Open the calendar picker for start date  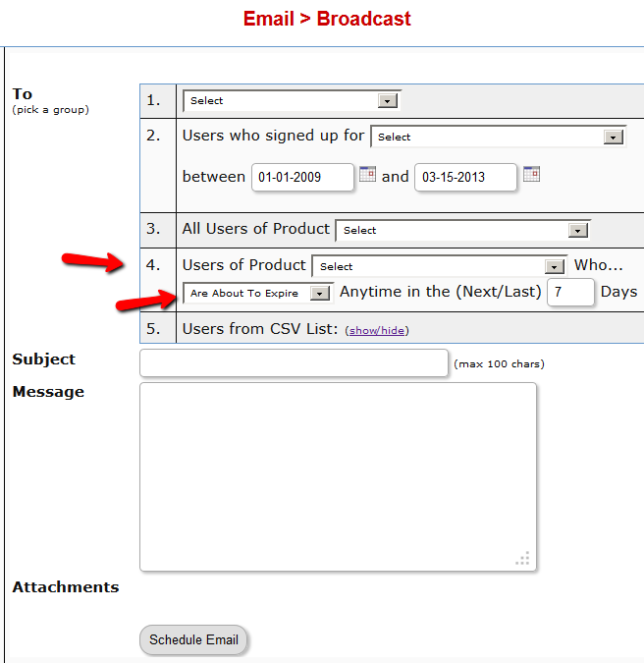(x=367, y=175)
